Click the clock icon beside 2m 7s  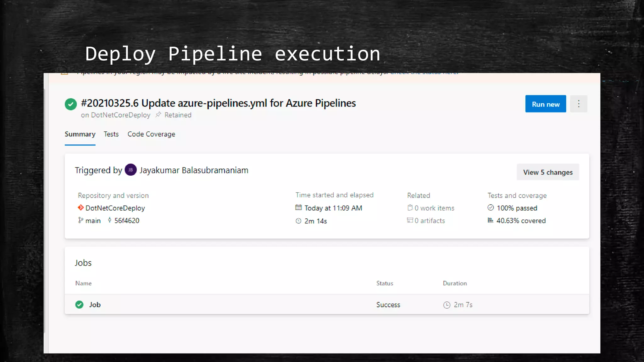coord(447,305)
